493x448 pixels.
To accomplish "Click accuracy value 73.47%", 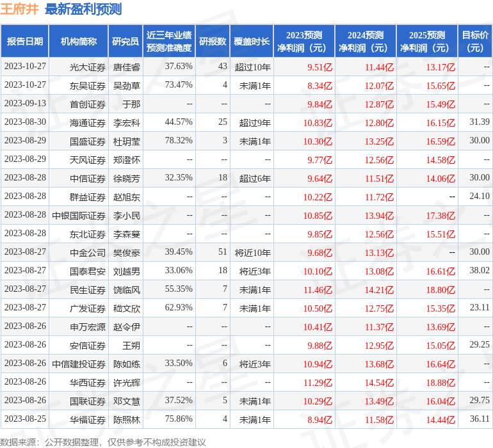I will coord(179,85).
